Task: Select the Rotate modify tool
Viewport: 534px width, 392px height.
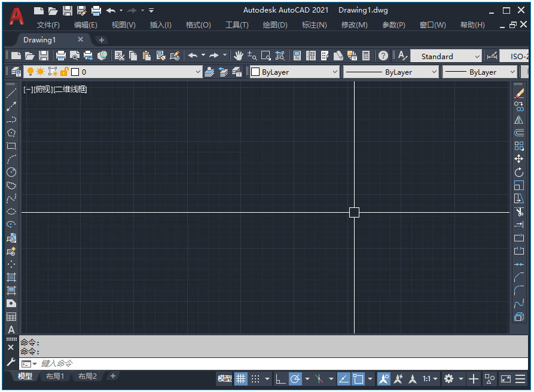Action: (x=519, y=173)
